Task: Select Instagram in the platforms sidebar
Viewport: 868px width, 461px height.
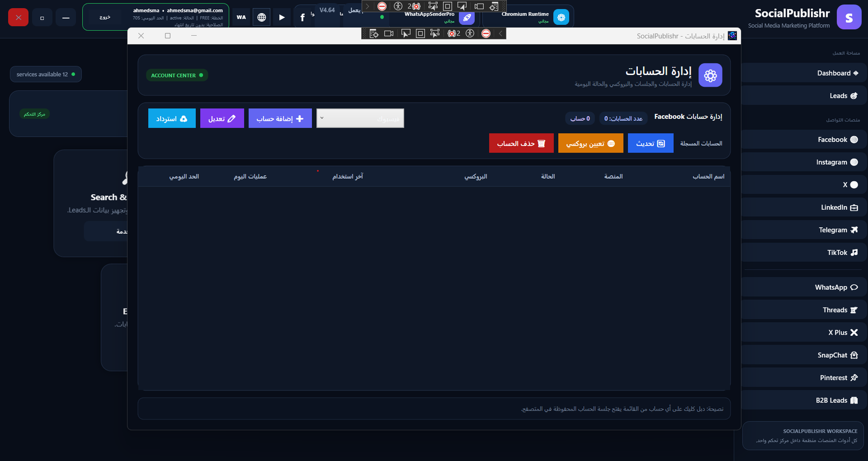Action: [804, 162]
